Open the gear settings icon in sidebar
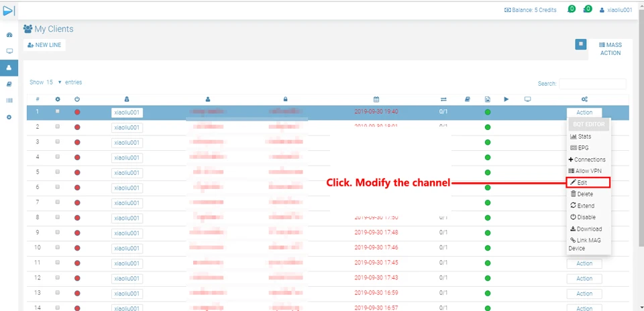Viewport: 644px width, 311px height. pyautogui.click(x=9, y=117)
